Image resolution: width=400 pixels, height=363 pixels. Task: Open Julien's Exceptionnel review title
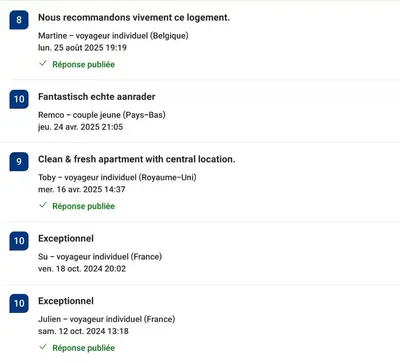click(66, 301)
